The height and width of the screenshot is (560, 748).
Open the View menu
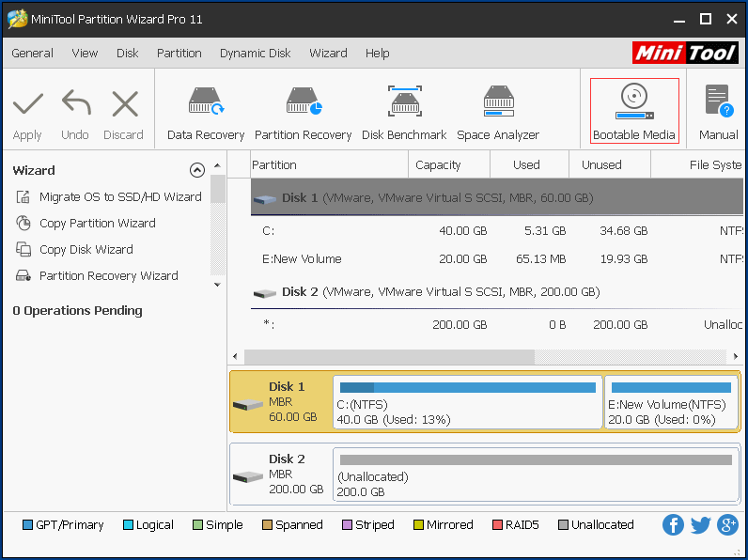pos(85,53)
